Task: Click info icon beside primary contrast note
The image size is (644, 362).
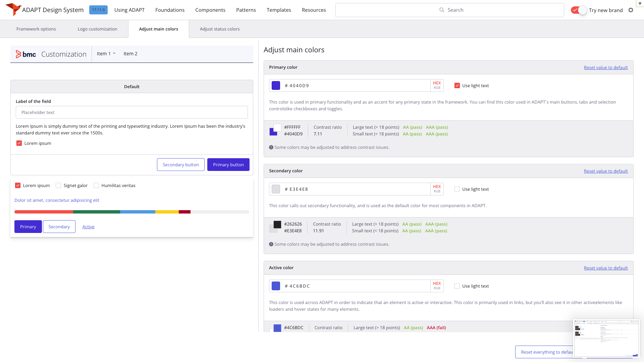Action: coord(271,147)
